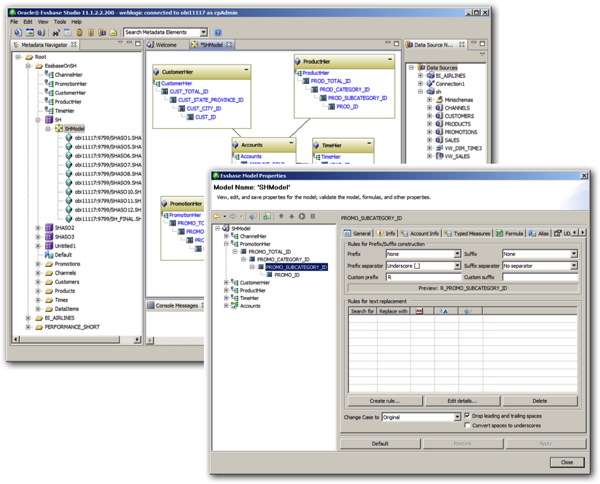This screenshot has height=484, width=600.
Task: Collapse the TimeHier box with minus button
Action: pyautogui.click(x=369, y=143)
